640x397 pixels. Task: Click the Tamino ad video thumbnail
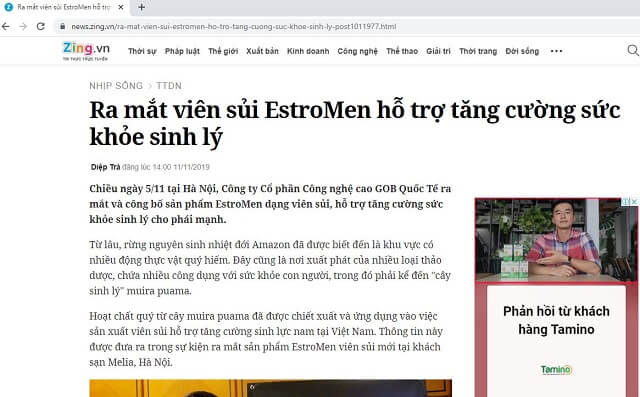click(x=556, y=240)
